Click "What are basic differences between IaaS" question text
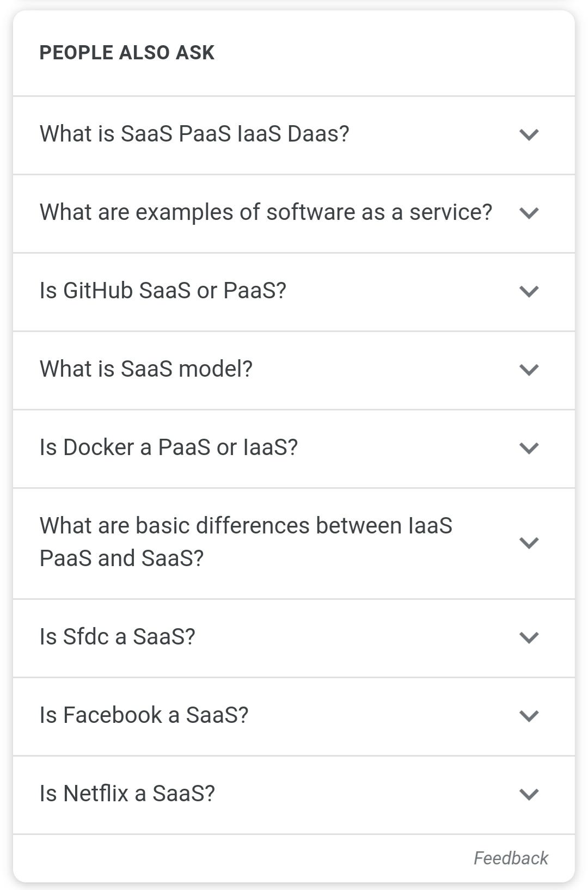The width and height of the screenshot is (588, 890). click(x=246, y=526)
